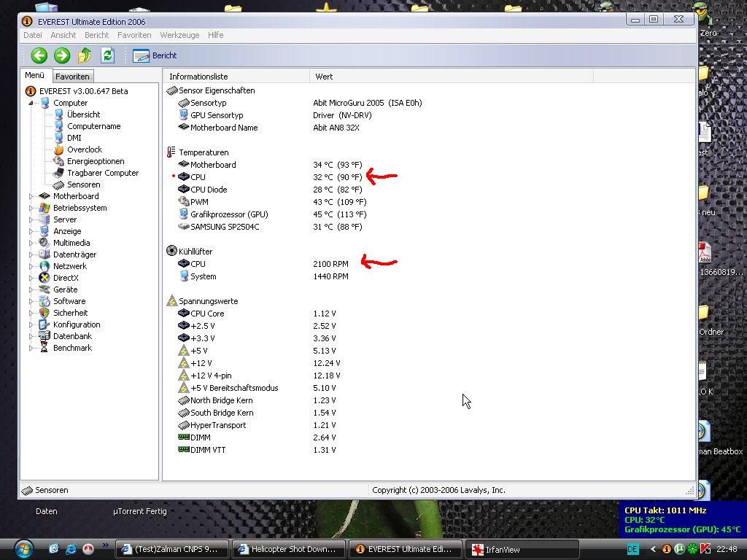Switch to (Test)Zalman CNPS taskbar button
Screen dimensions: 747x560
[x=172, y=549]
